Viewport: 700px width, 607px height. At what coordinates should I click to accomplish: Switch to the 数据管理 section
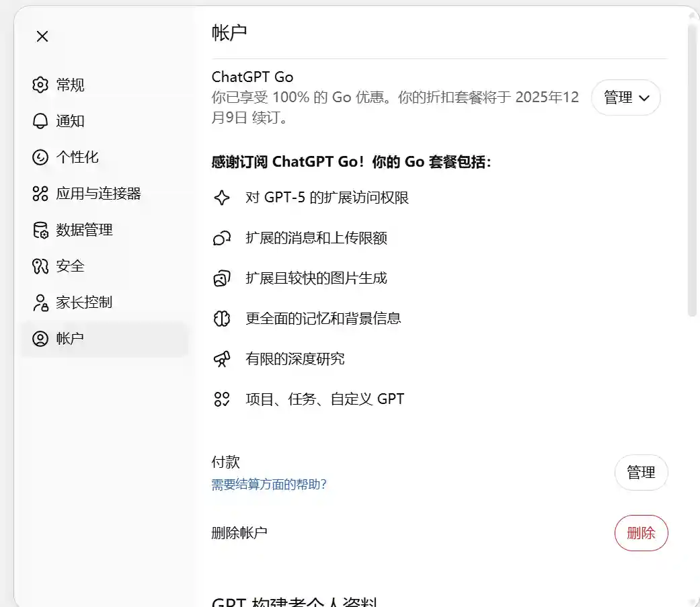click(x=81, y=230)
